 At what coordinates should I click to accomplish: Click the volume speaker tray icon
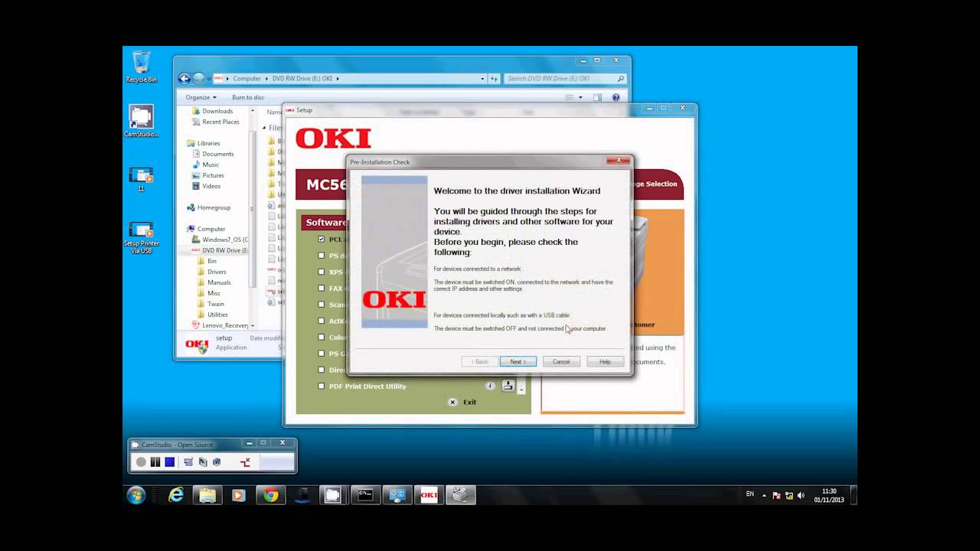pos(801,495)
